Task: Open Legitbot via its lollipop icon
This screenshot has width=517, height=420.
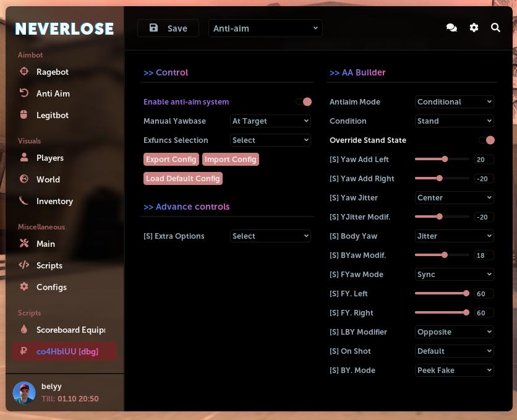Action: point(24,114)
